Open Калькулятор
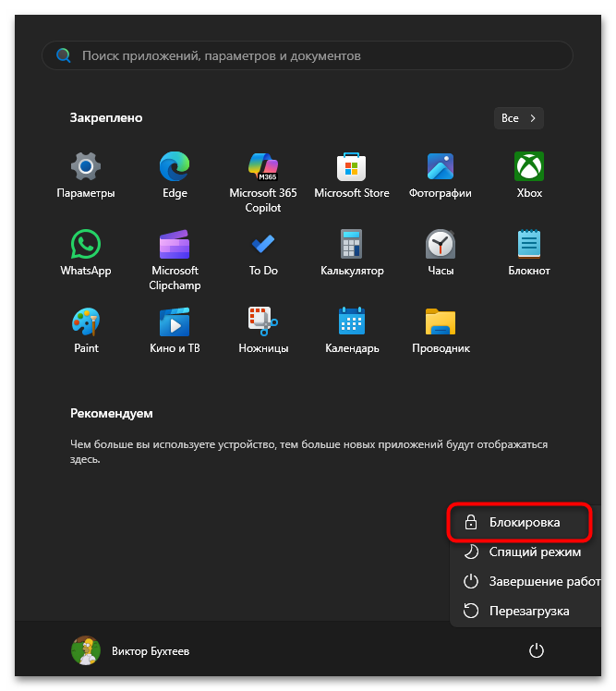 tap(352, 253)
